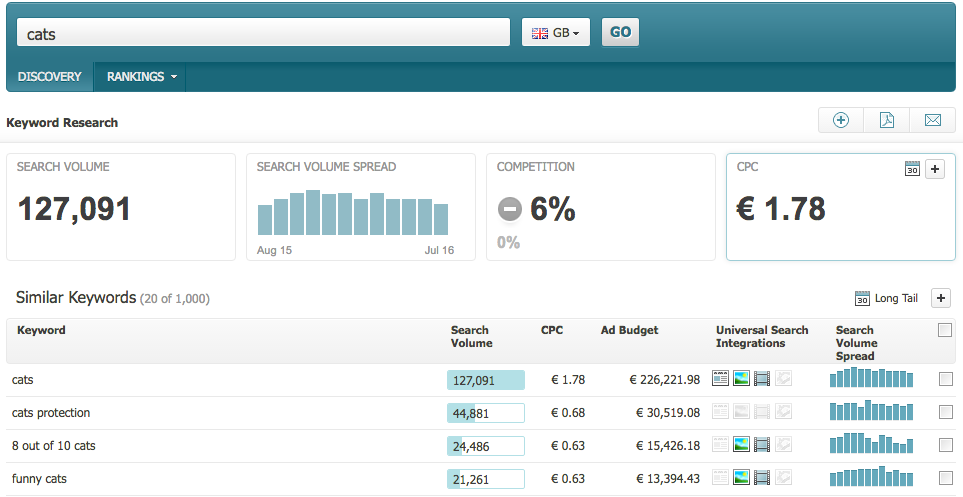Click the email envelope icon
This screenshot has height=497, width=963.
(933, 121)
